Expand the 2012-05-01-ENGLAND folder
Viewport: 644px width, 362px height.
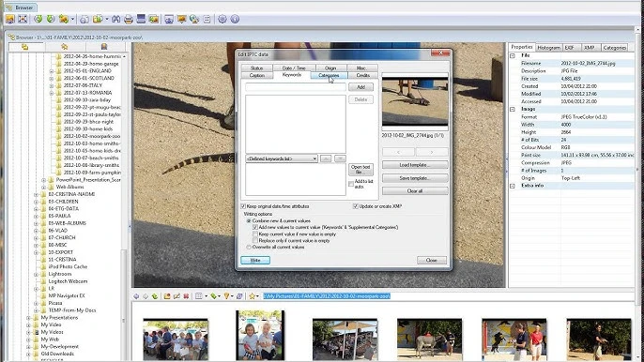point(52,71)
